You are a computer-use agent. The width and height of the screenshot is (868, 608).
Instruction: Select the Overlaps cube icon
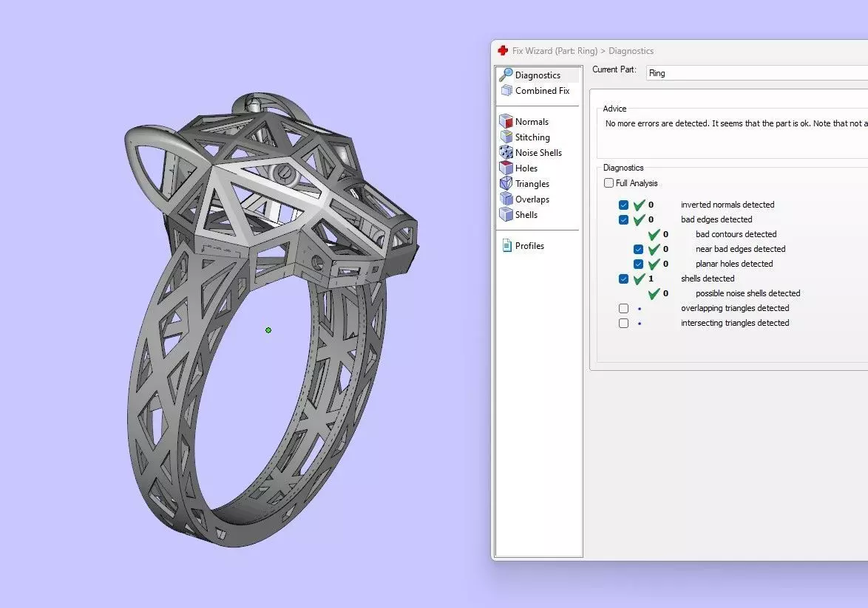[x=506, y=199]
